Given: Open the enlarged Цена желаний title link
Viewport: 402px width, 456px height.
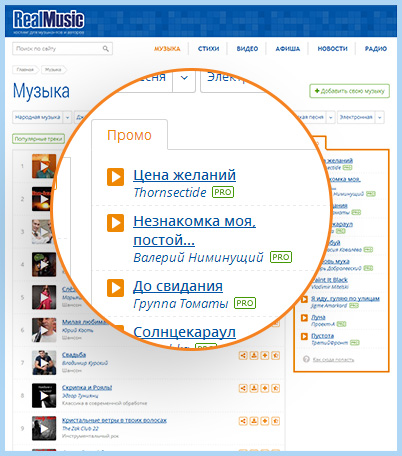Looking at the screenshot, I should click(184, 175).
